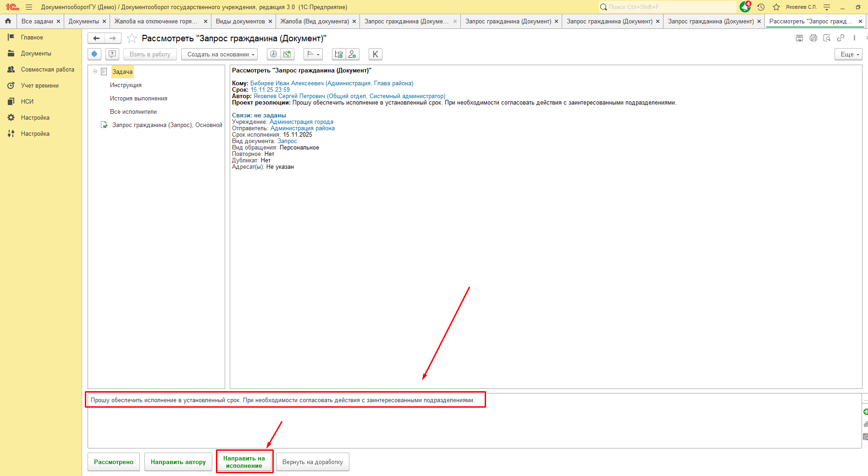Go to the home start page tab
The width and height of the screenshot is (868, 476).
click(x=8, y=21)
